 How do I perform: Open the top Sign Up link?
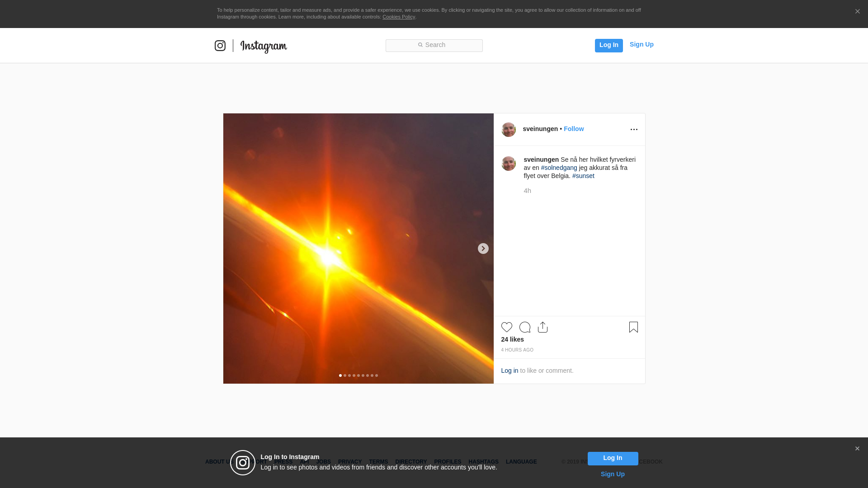tap(641, 44)
